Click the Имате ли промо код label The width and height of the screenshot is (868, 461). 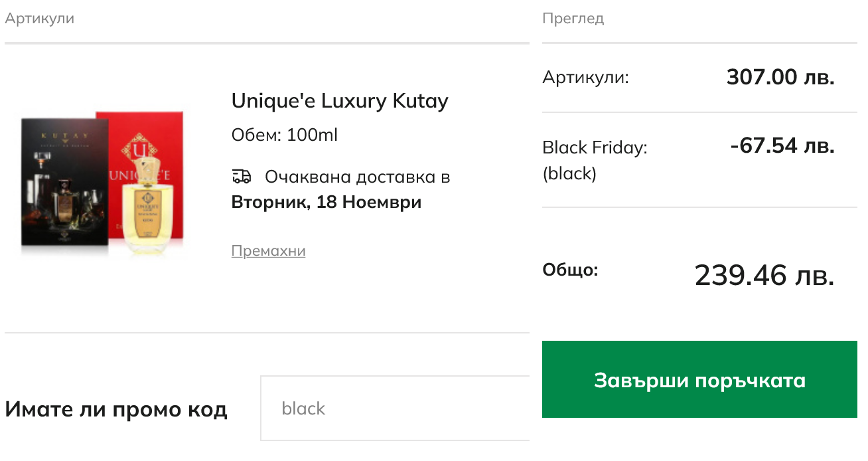pos(116,409)
